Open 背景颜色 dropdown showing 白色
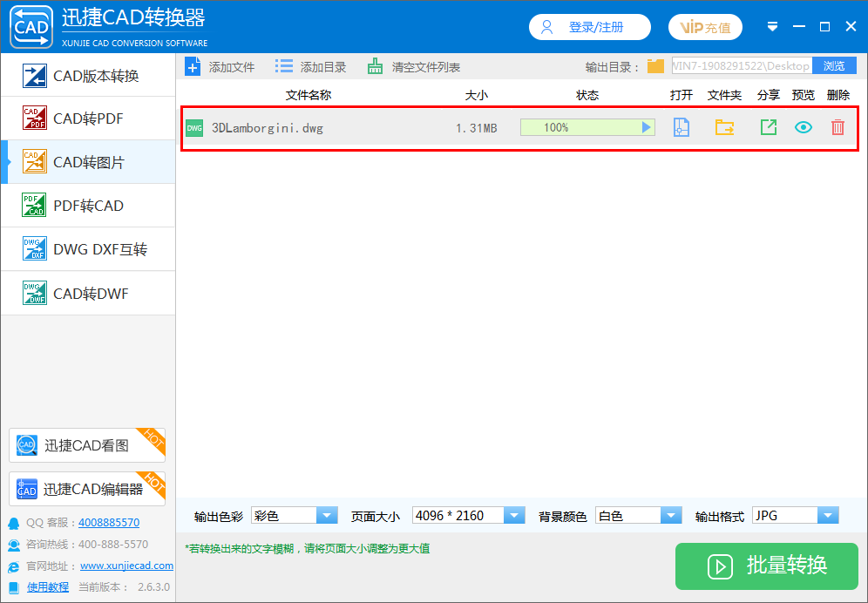Viewport: 868px width, 603px height. tap(639, 516)
